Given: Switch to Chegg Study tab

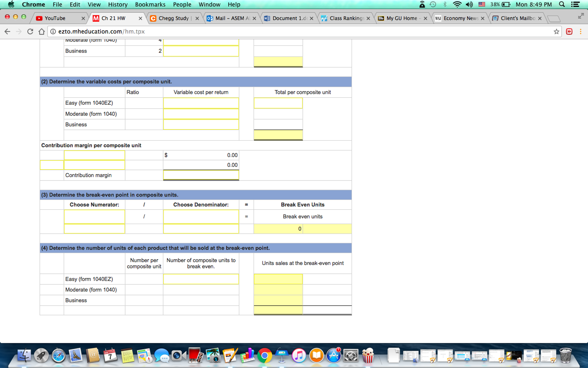Looking at the screenshot, I should pos(173,18).
